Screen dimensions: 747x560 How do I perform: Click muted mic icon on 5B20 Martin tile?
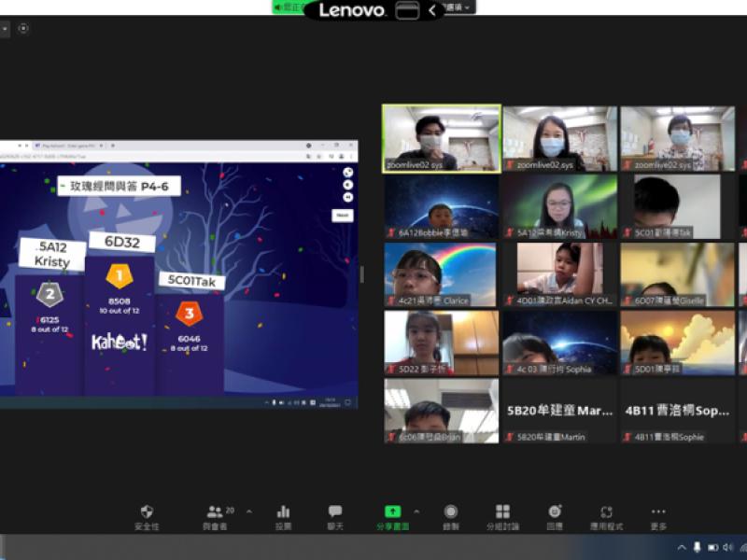pos(510,437)
